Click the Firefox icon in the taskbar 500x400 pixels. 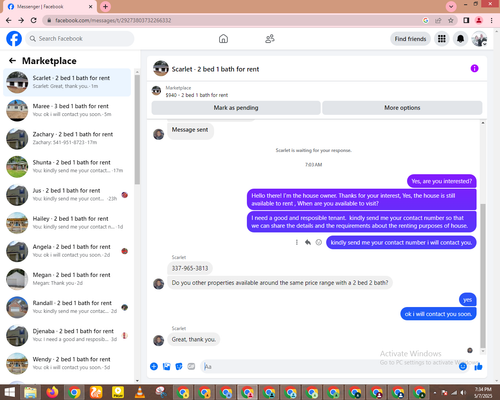click(53, 392)
